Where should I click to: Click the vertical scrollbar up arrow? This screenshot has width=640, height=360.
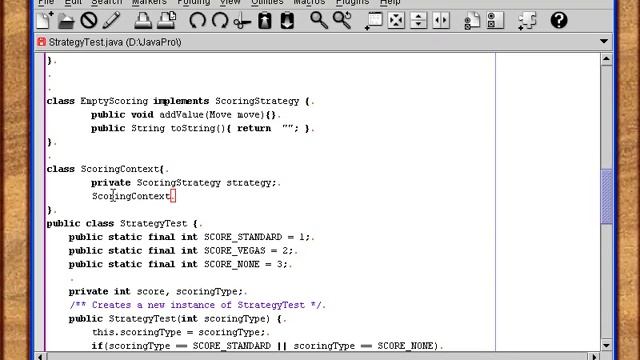coord(607,60)
